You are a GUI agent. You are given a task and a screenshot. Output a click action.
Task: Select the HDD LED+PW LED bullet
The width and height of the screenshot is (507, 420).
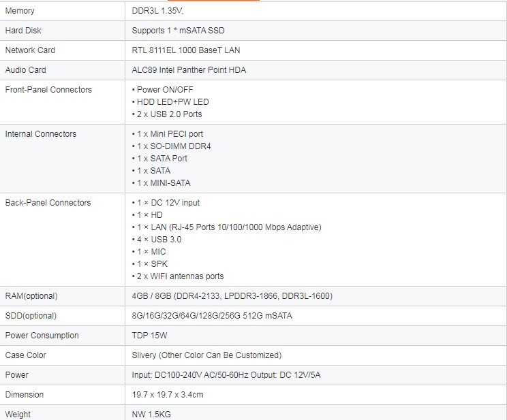coord(170,102)
